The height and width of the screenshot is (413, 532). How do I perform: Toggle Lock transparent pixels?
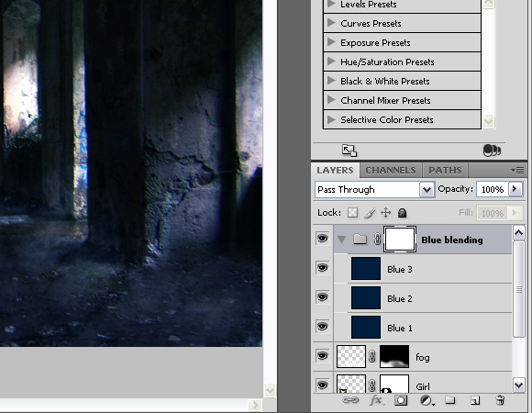coord(353,213)
